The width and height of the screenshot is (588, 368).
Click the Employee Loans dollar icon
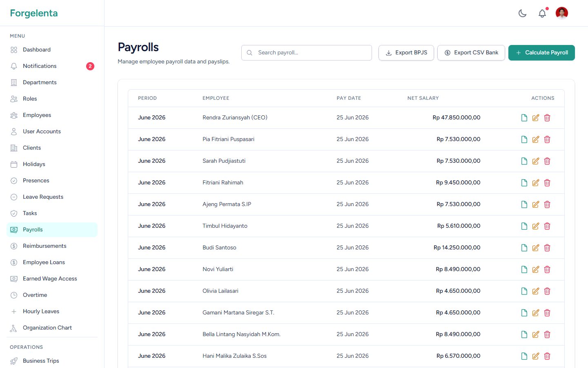coord(14,263)
